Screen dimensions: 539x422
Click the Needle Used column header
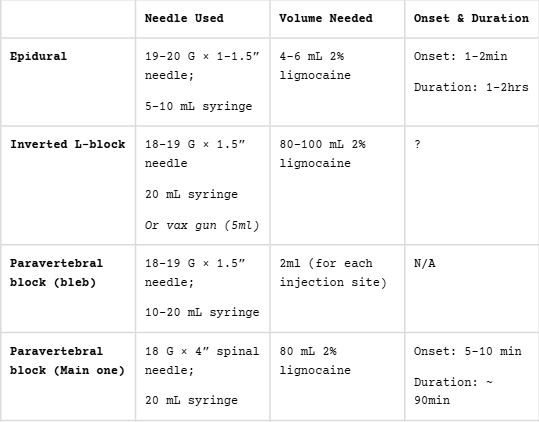coord(184,18)
